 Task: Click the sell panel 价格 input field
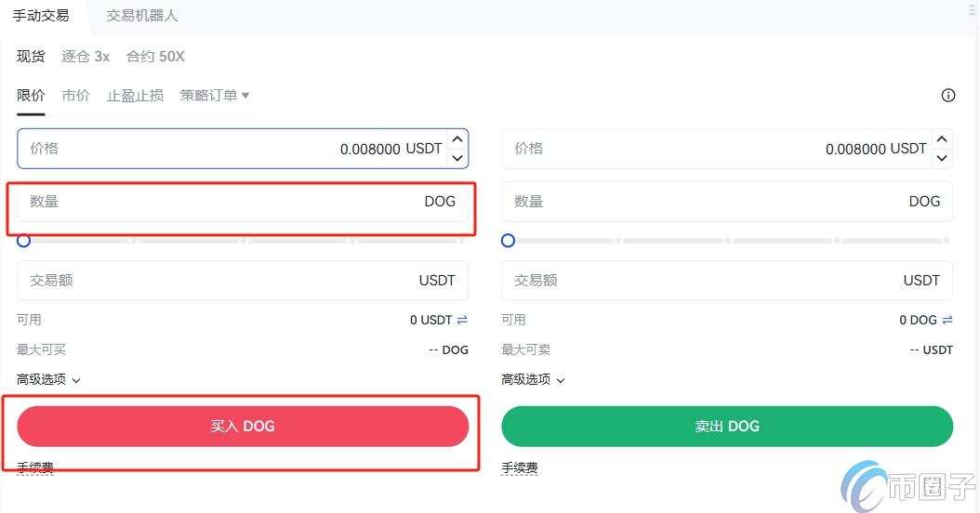pos(727,149)
